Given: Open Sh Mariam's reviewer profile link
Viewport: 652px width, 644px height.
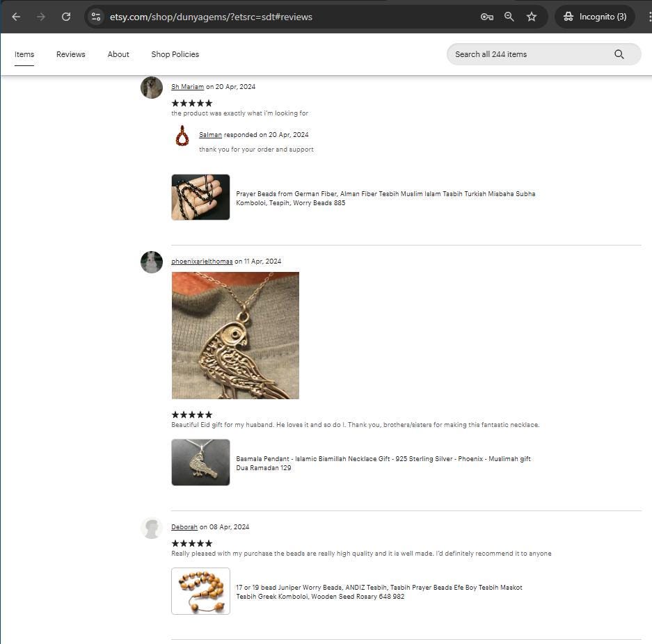Looking at the screenshot, I should click(188, 87).
